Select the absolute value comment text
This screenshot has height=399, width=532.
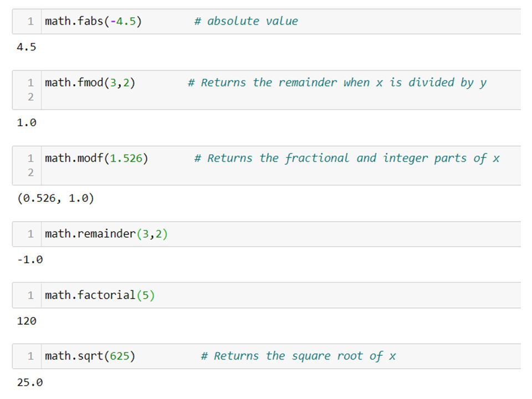[x=246, y=22]
